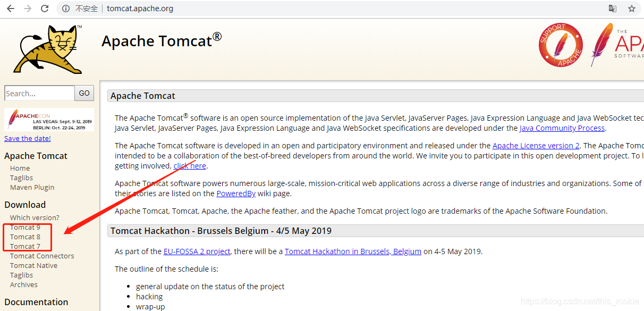
Task: Follow the Apache License version 2 link
Action: (x=536, y=146)
